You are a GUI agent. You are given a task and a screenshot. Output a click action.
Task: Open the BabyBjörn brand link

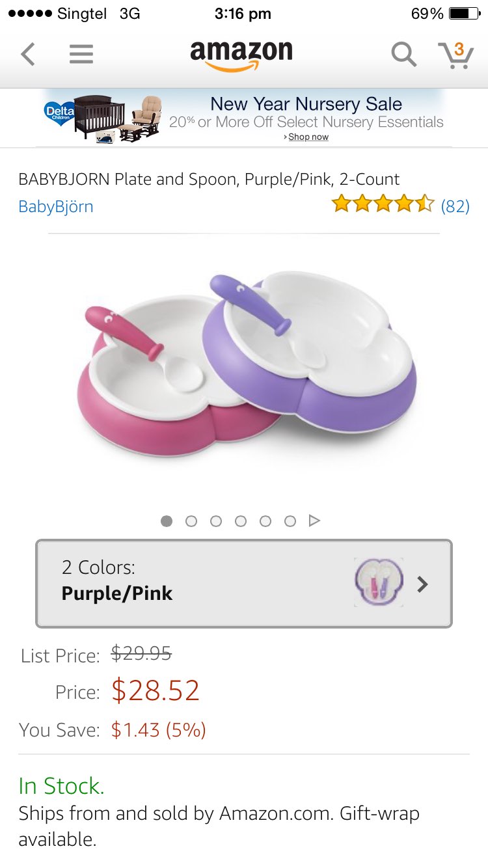pos(56,206)
